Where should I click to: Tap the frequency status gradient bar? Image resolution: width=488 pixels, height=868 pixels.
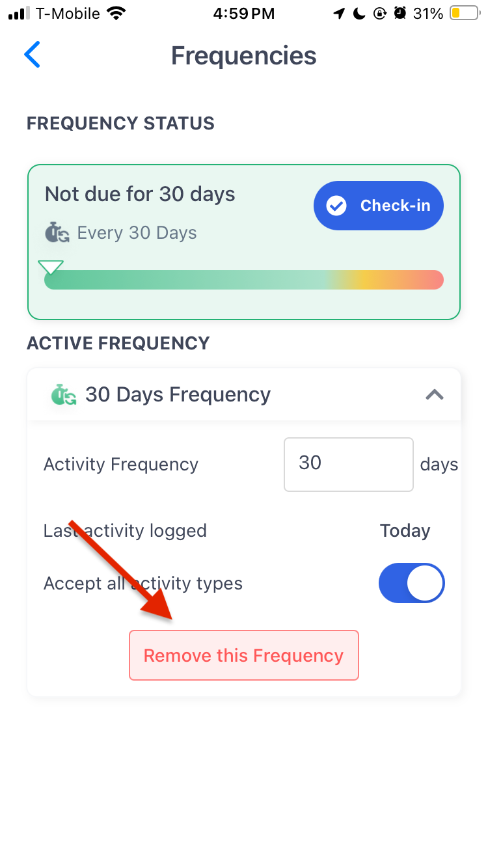(244, 280)
